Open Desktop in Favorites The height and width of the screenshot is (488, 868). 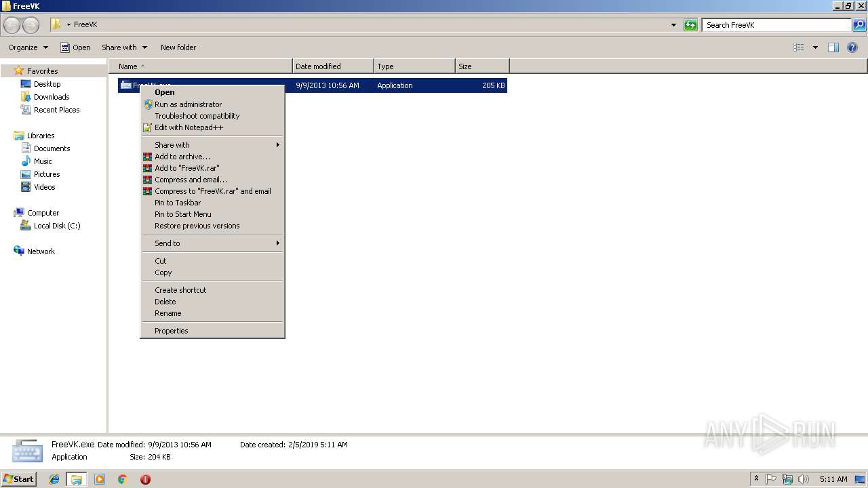point(47,84)
